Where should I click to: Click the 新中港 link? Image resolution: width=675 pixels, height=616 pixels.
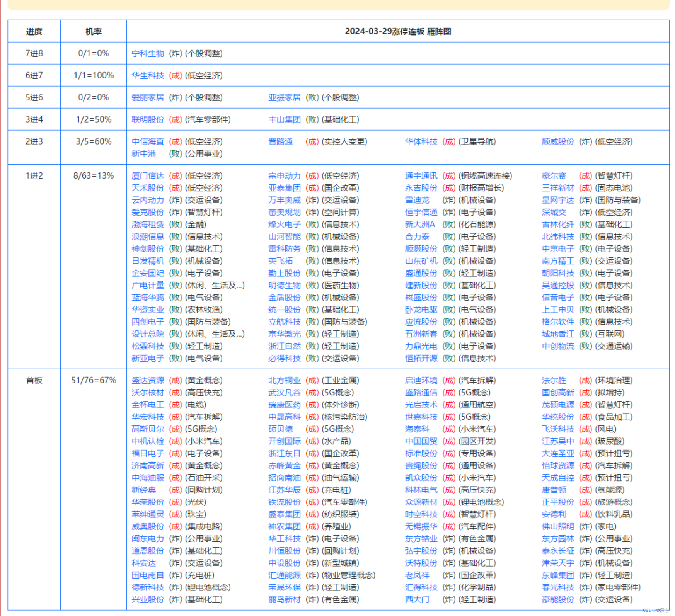pos(144,154)
